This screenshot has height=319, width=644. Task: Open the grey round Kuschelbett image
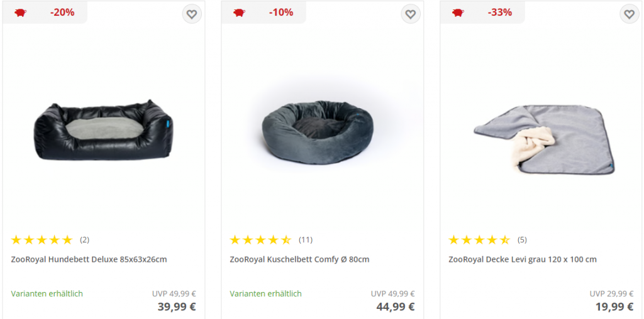tap(318, 132)
